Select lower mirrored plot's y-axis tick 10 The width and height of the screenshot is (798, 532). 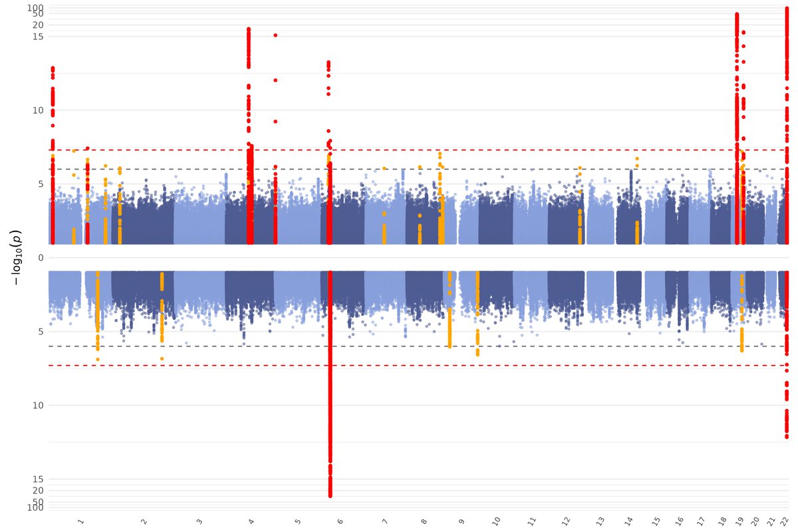(x=38, y=406)
